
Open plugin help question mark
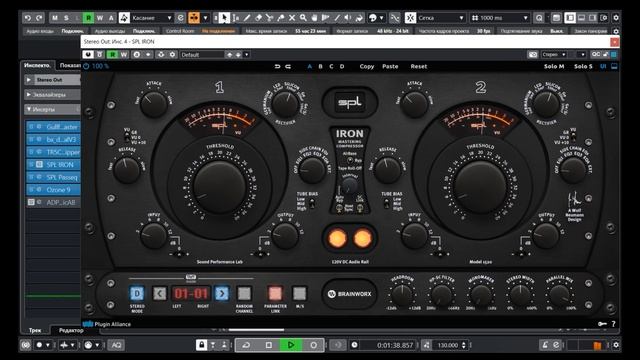coord(613,324)
